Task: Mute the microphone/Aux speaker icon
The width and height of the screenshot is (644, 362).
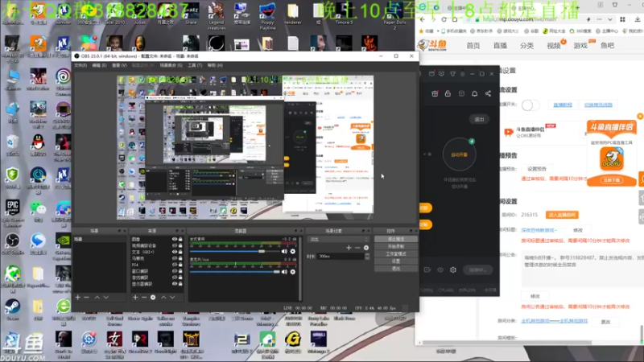Action: [x=284, y=272]
